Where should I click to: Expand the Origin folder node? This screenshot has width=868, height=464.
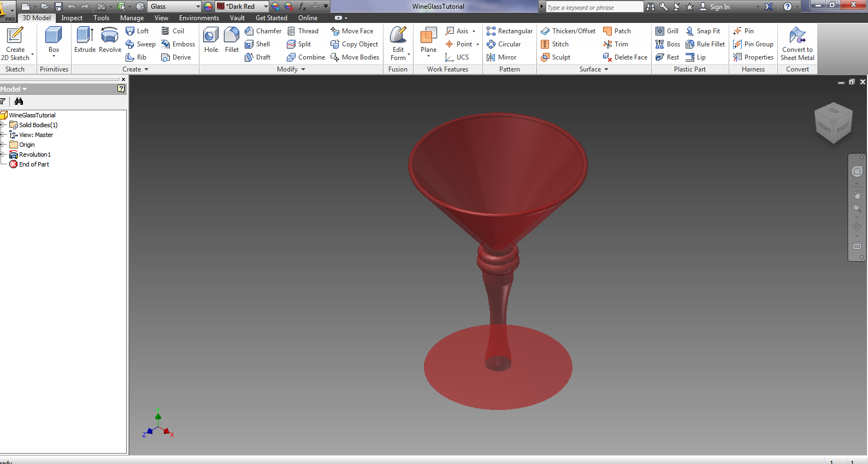[x=2, y=145]
